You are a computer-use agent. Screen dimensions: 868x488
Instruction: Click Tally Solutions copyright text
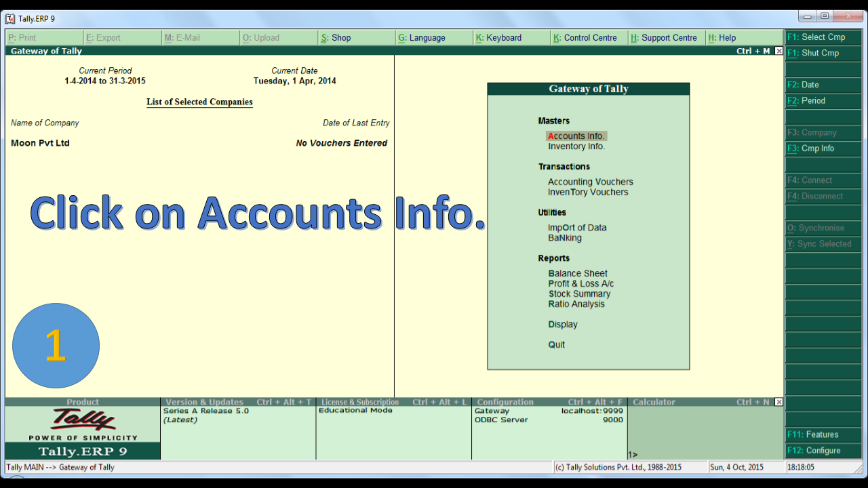click(618, 467)
